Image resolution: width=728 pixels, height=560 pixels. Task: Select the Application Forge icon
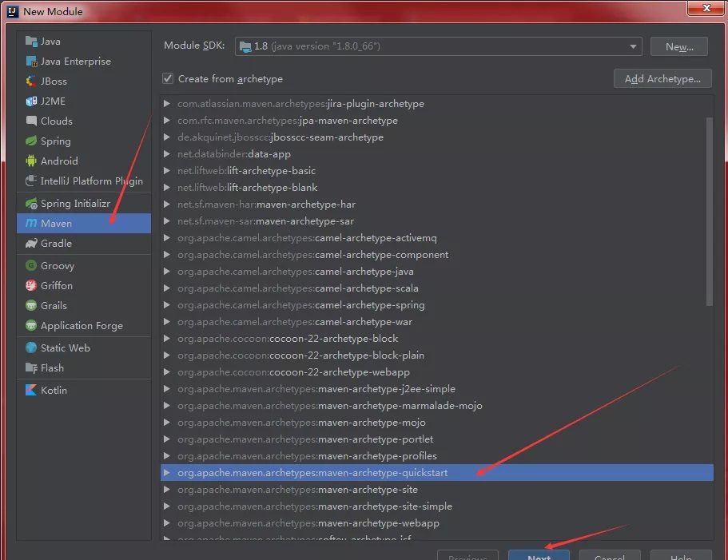pos(31,325)
